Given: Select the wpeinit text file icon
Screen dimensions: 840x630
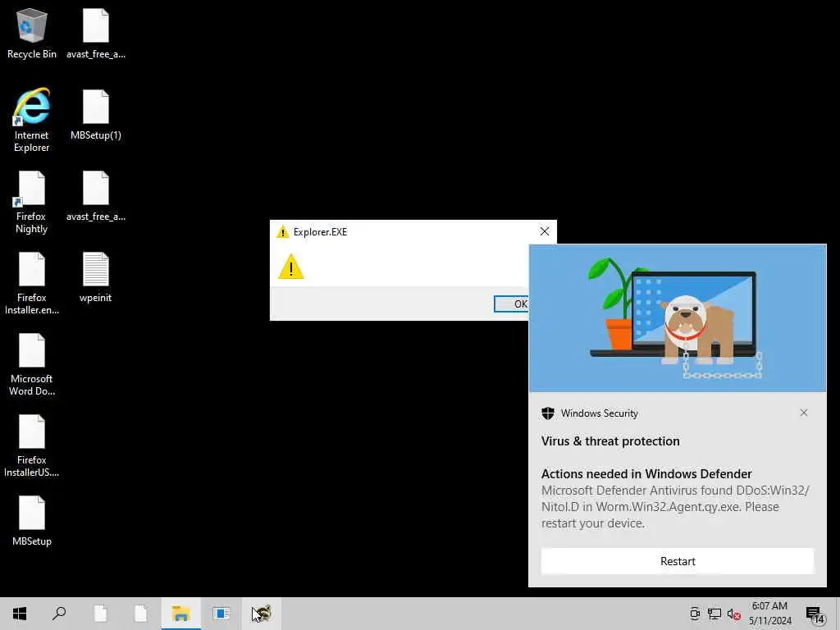Looking at the screenshot, I should pos(96,277).
